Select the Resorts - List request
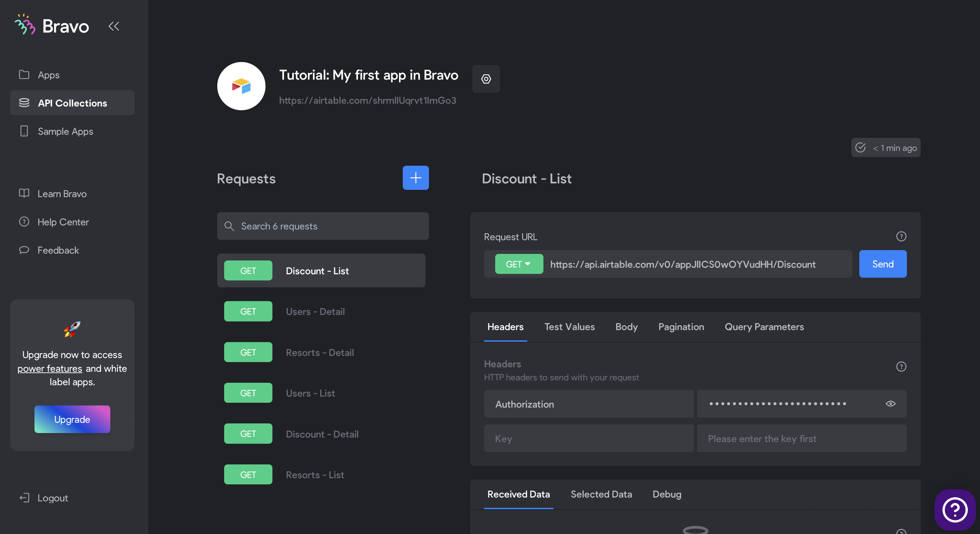This screenshot has width=980, height=534. (321, 475)
